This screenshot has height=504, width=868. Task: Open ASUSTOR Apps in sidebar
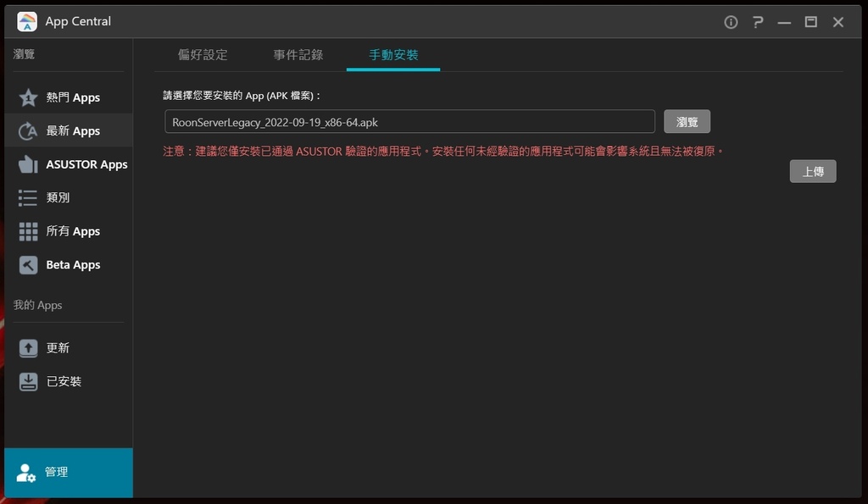click(69, 164)
